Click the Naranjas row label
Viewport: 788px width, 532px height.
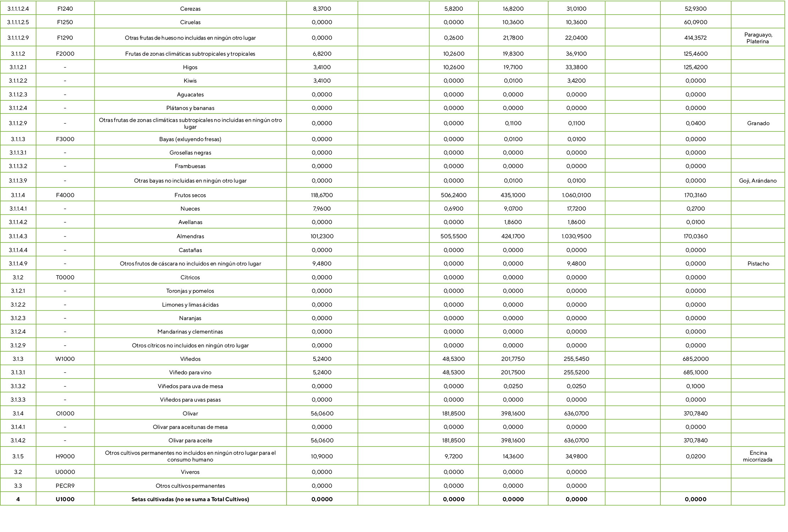190,318
